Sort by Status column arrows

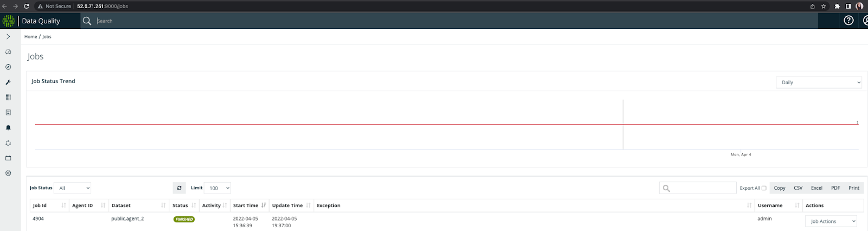point(194,205)
